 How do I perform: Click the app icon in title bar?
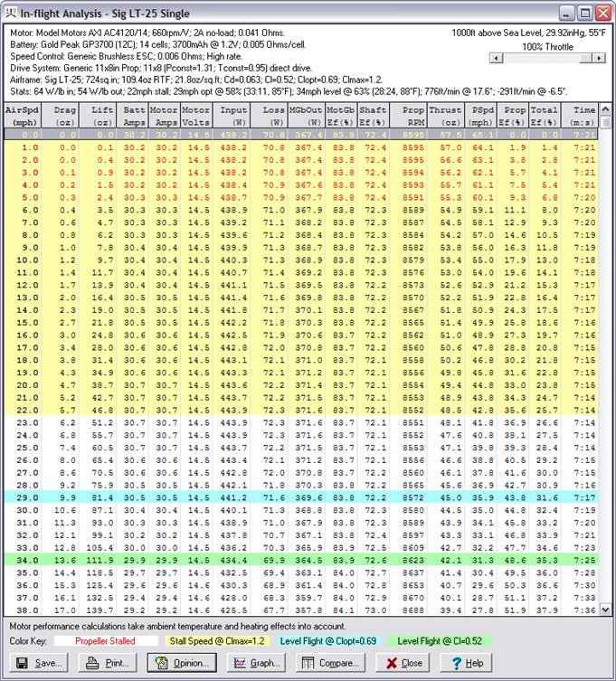point(11,13)
